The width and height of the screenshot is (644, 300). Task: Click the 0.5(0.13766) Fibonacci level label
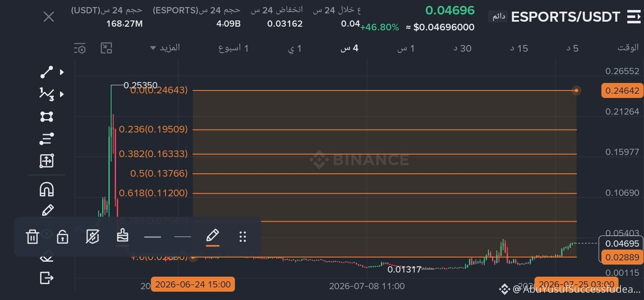[x=159, y=173]
